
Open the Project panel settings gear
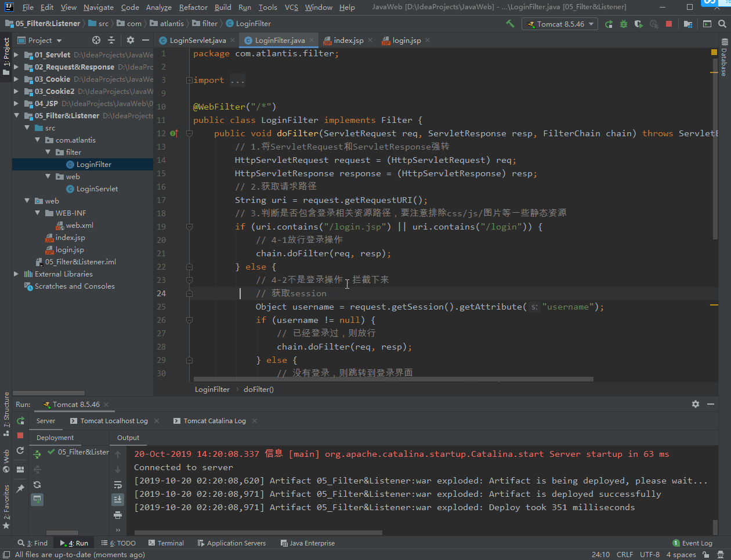131,40
